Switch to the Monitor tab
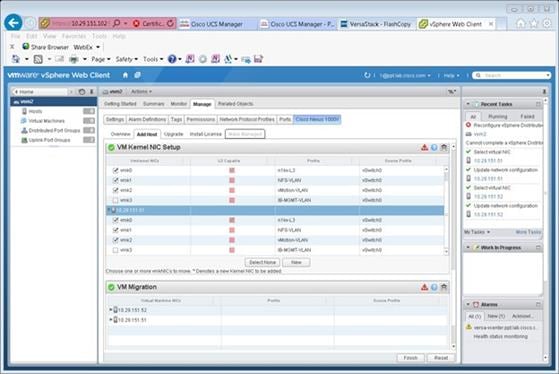 click(179, 104)
